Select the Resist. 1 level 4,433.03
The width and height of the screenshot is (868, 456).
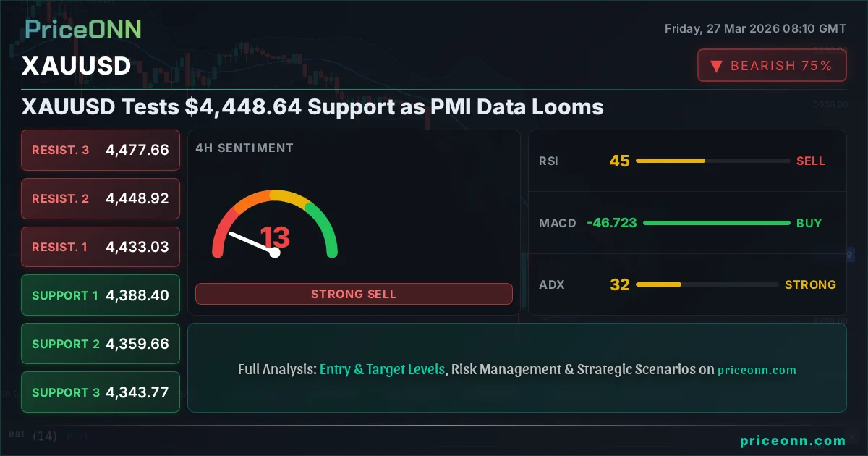point(101,247)
